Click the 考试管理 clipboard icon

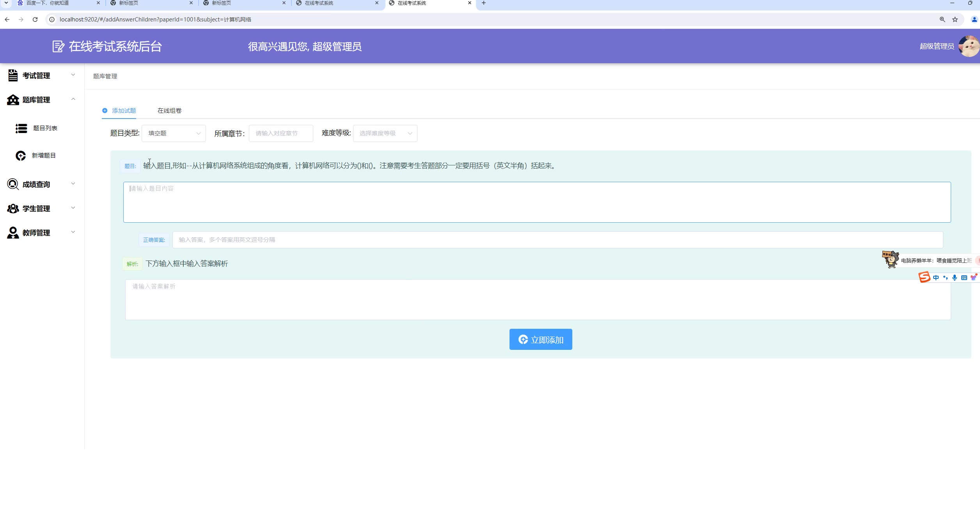click(13, 75)
